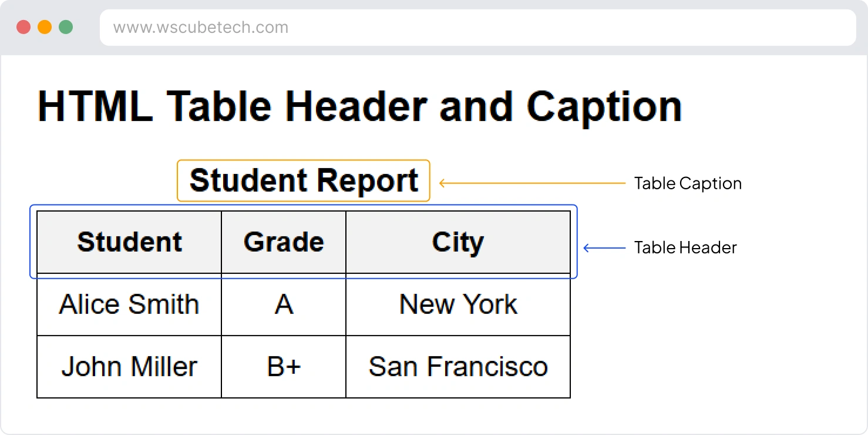
Task: Select the John Miller cell
Action: tap(129, 367)
